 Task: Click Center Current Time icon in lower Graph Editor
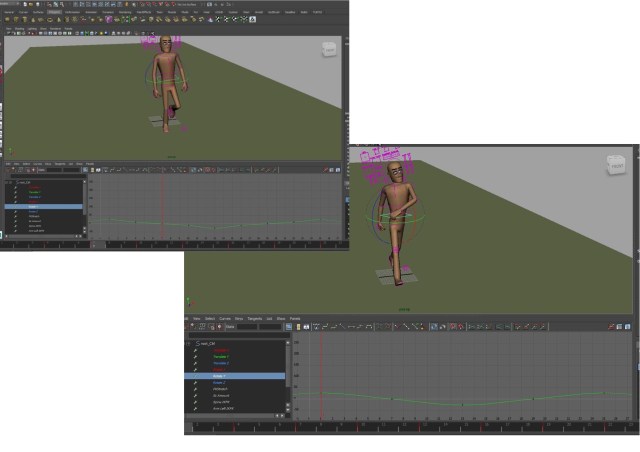(306, 327)
